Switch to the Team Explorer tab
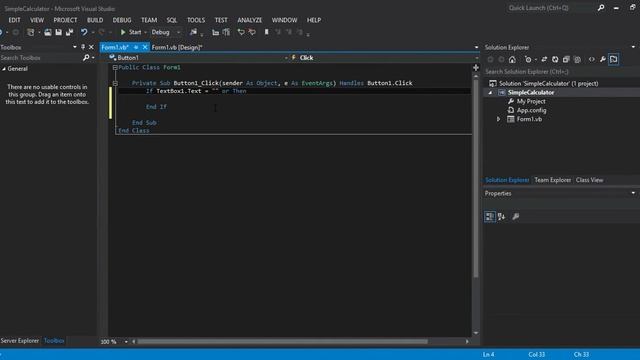The width and height of the screenshot is (640, 360). [552, 180]
